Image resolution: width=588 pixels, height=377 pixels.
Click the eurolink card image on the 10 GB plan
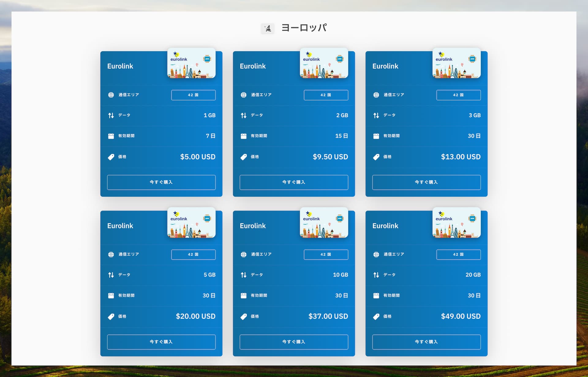pos(324,223)
